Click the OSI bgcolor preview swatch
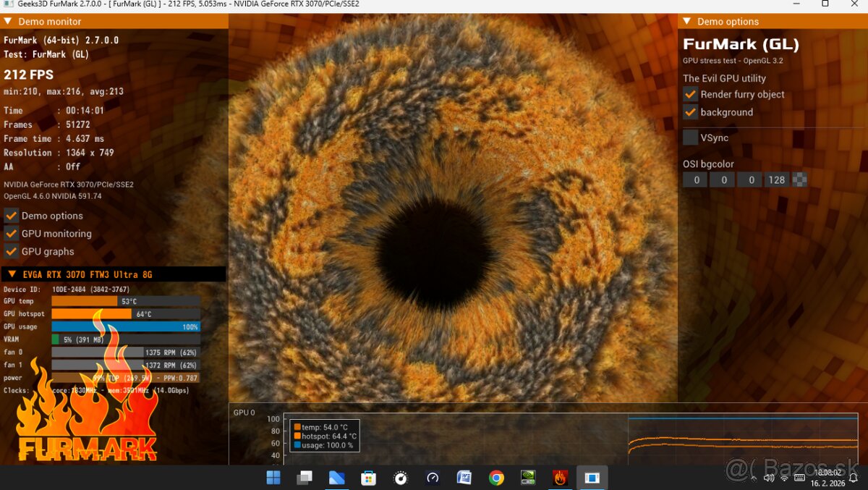868x490 pixels. [799, 180]
